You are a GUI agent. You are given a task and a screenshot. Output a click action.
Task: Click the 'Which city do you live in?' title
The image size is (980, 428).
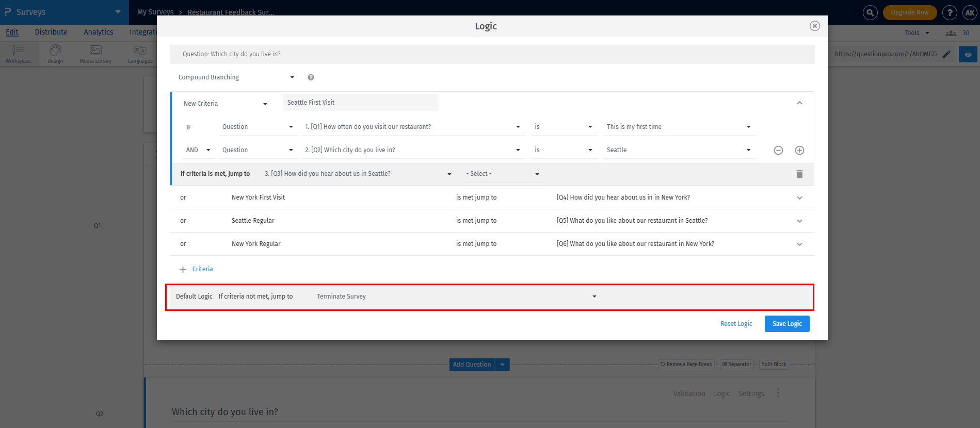tap(225, 412)
